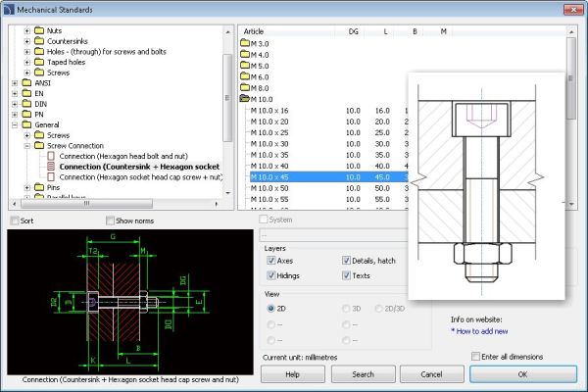Click the M 8.0 folder icon
The width and height of the screenshot is (588, 392).
[245, 87]
